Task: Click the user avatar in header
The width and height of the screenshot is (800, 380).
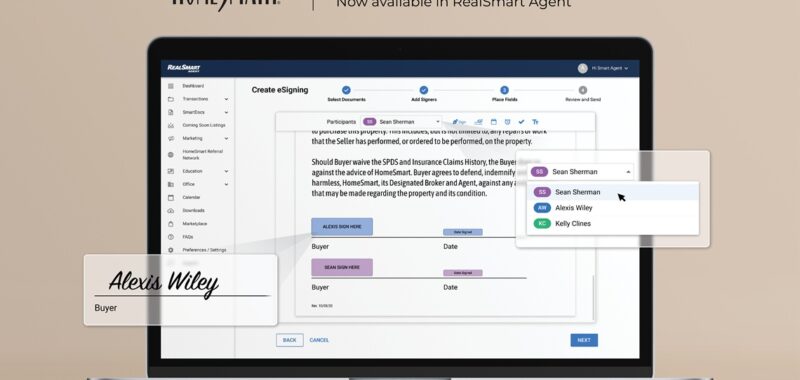Action: (582, 68)
